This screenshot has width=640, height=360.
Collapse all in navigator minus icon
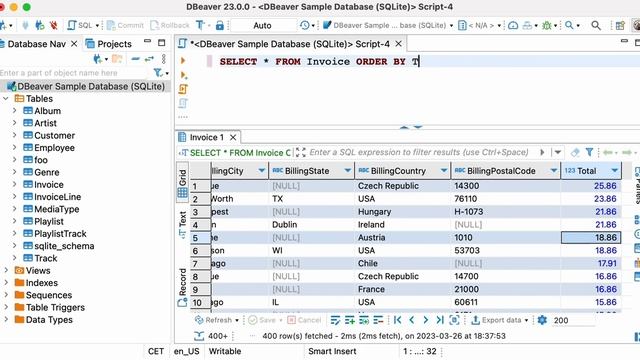(x=136, y=59)
